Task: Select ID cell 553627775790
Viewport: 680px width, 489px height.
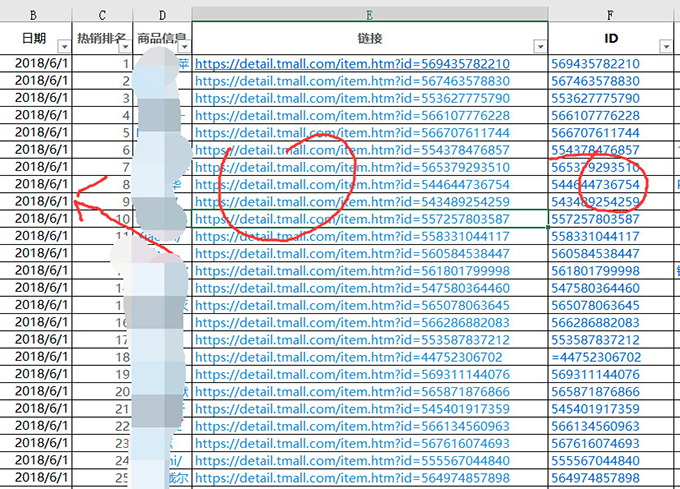Action: 611,98
